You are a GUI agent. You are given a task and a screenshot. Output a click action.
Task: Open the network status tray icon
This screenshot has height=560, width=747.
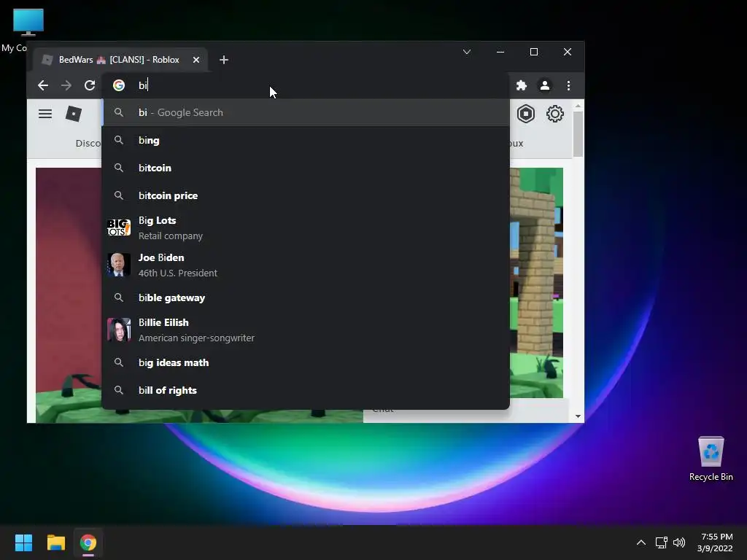point(661,542)
